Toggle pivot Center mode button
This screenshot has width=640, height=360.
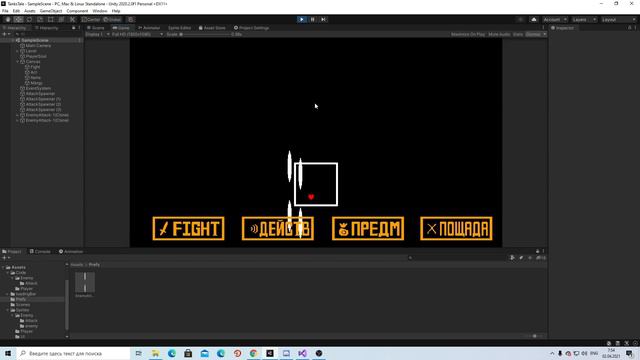[x=91, y=20]
